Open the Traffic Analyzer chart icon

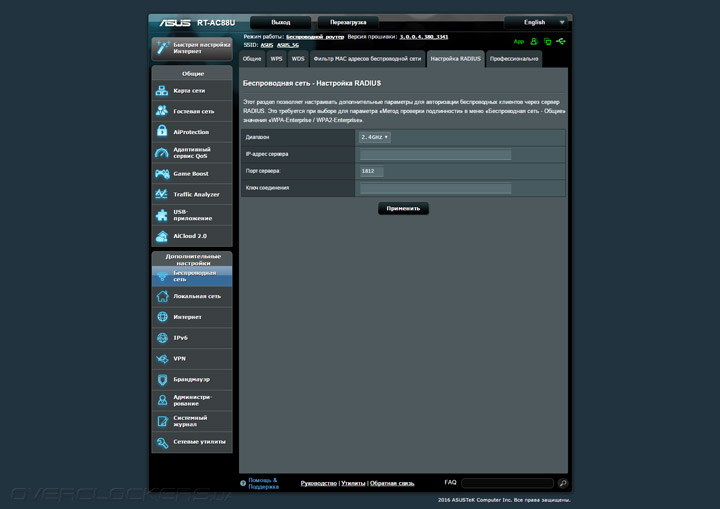click(x=162, y=194)
